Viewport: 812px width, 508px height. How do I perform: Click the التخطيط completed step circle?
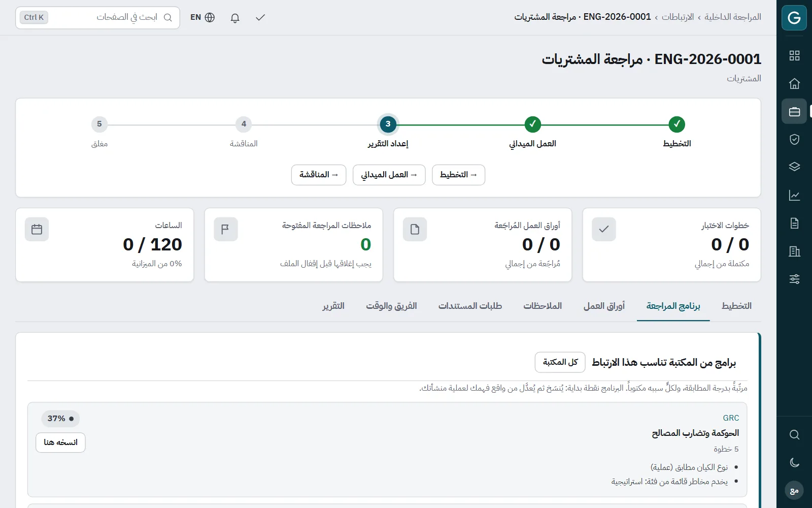676,124
